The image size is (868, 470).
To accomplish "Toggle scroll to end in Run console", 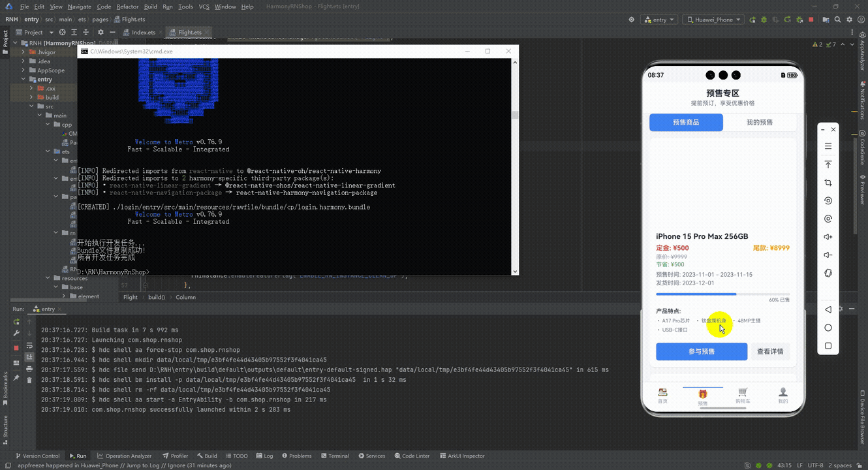I will [29, 356].
